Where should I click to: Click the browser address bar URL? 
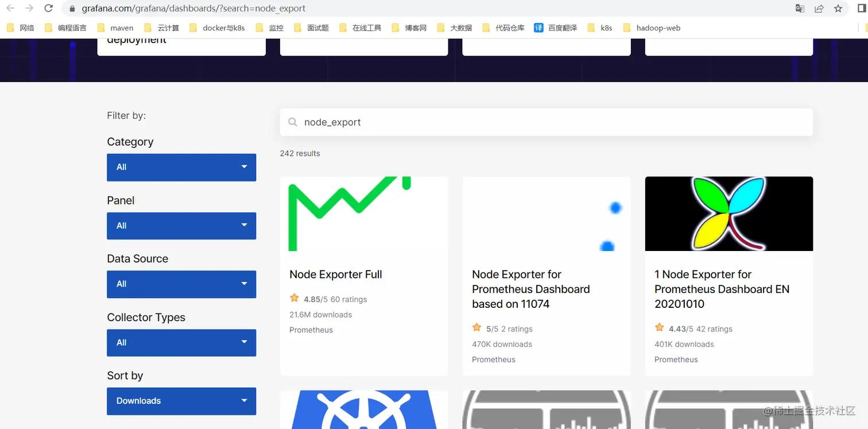[193, 9]
